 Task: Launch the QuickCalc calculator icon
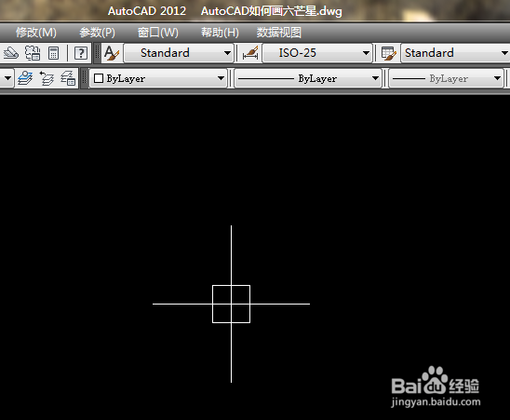click(53, 53)
